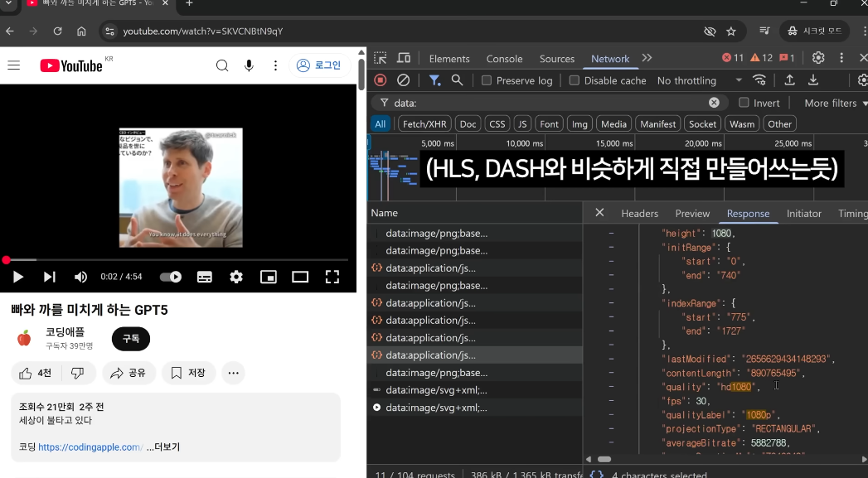Select the Media filter chip
This screenshot has width=868, height=478.
coord(614,124)
